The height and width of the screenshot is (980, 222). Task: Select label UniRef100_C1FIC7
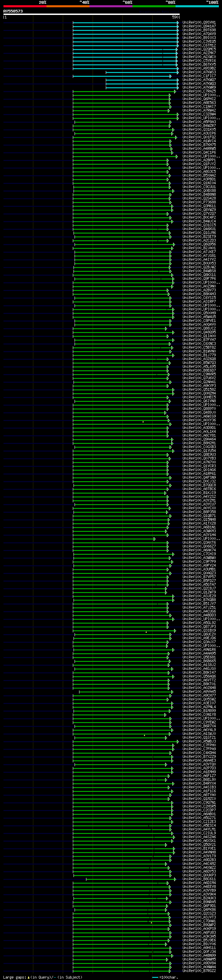[199, 76]
